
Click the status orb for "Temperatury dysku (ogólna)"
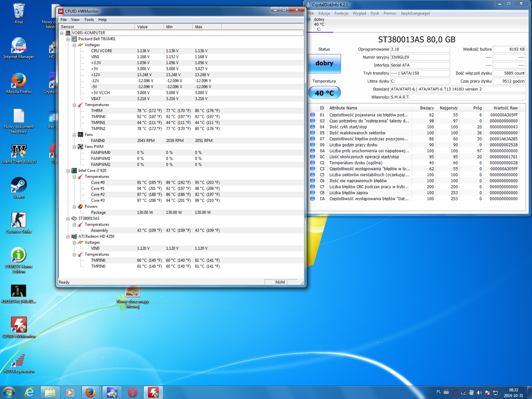pos(313,163)
